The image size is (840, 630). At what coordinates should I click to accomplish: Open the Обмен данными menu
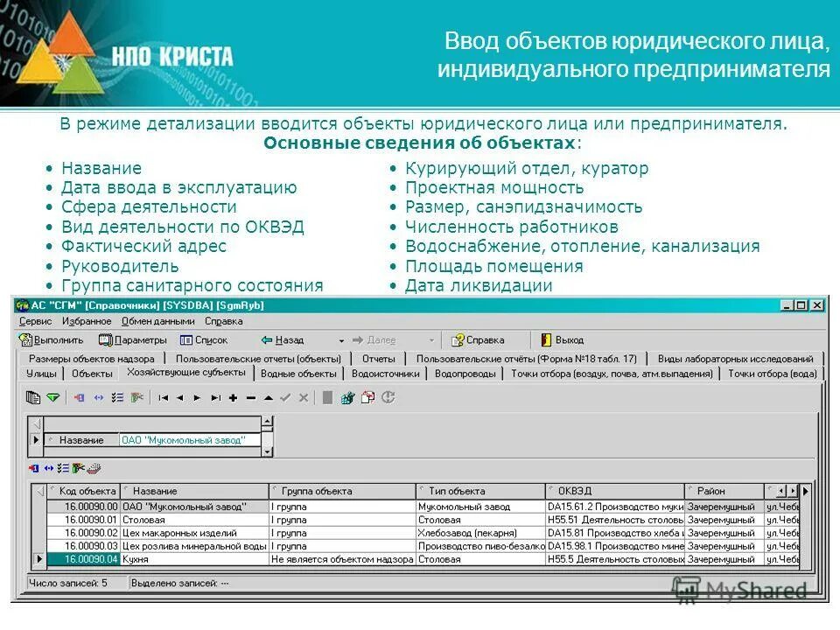158,321
